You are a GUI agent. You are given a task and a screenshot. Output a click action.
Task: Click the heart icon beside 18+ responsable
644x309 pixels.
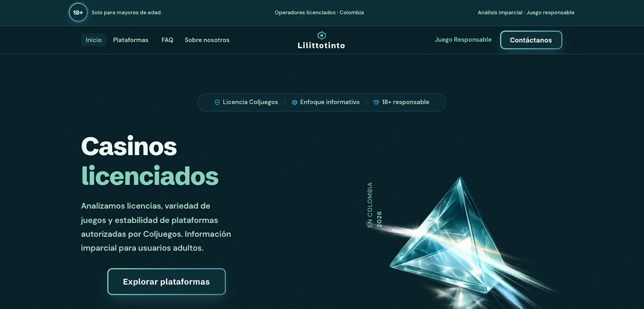point(376,102)
